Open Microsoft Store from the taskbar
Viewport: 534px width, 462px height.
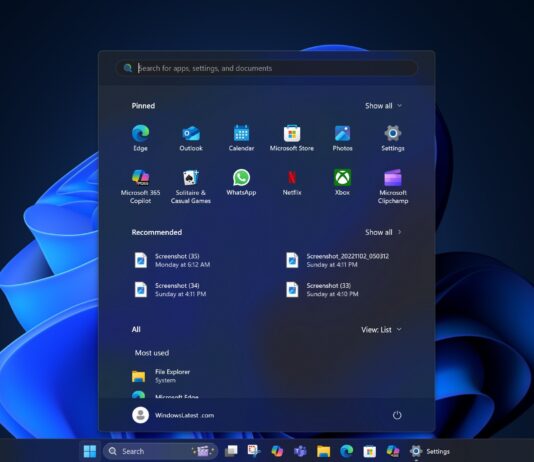tap(370, 451)
